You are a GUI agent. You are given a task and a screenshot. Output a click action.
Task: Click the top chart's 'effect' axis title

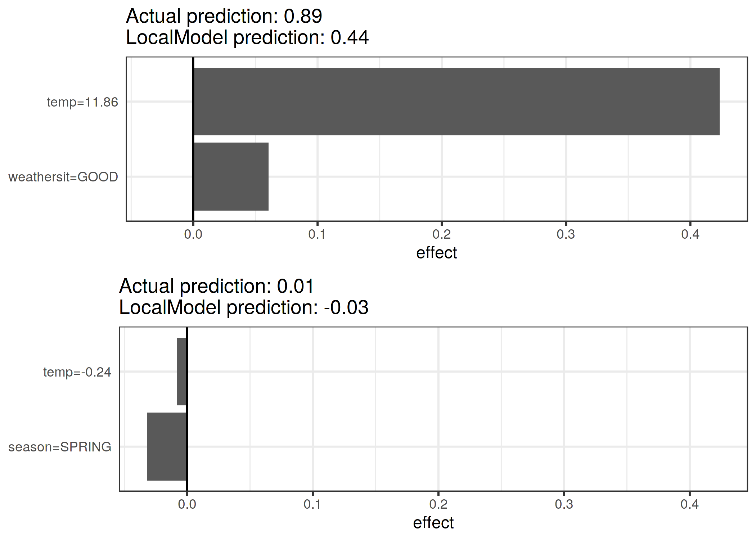click(436, 253)
